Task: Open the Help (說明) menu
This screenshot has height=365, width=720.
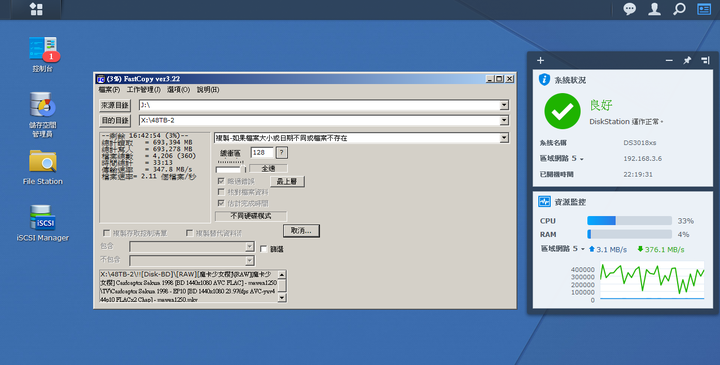Action: coord(208,90)
